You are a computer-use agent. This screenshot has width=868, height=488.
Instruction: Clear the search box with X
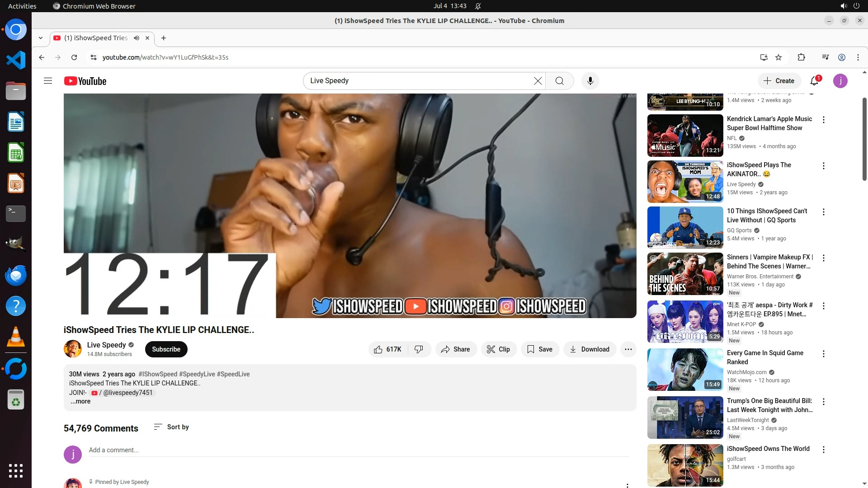point(538,81)
